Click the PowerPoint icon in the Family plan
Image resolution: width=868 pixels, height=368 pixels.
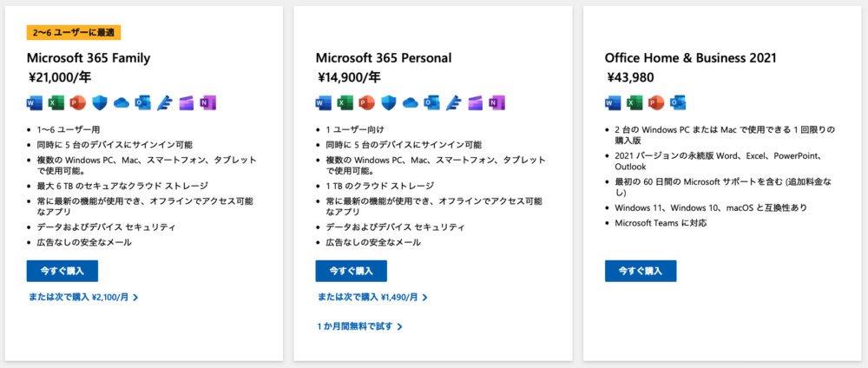pos(78,102)
